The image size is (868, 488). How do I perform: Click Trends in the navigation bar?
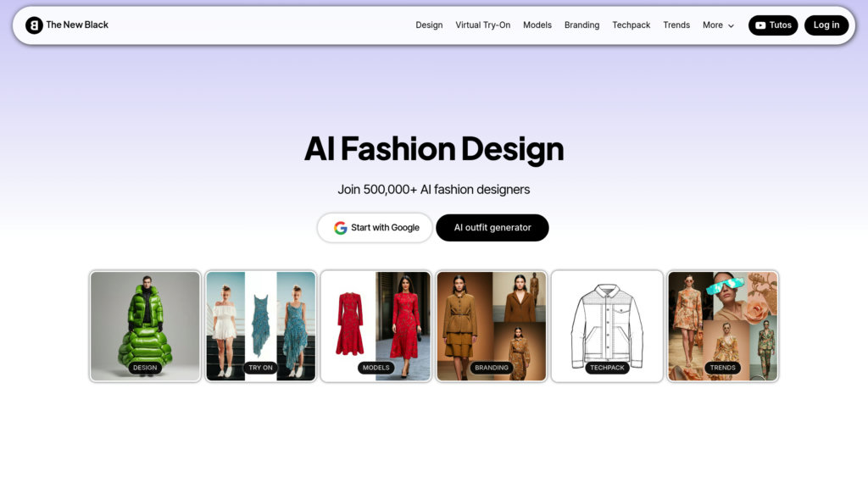[x=676, y=25]
